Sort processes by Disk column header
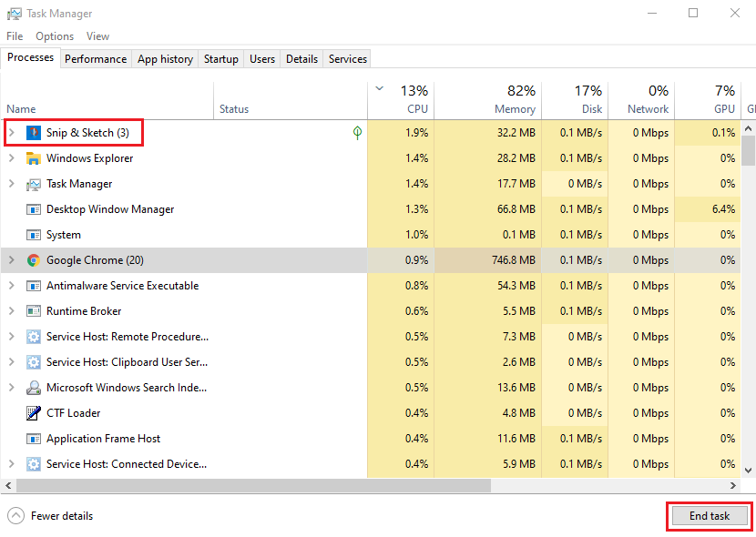 click(575, 100)
